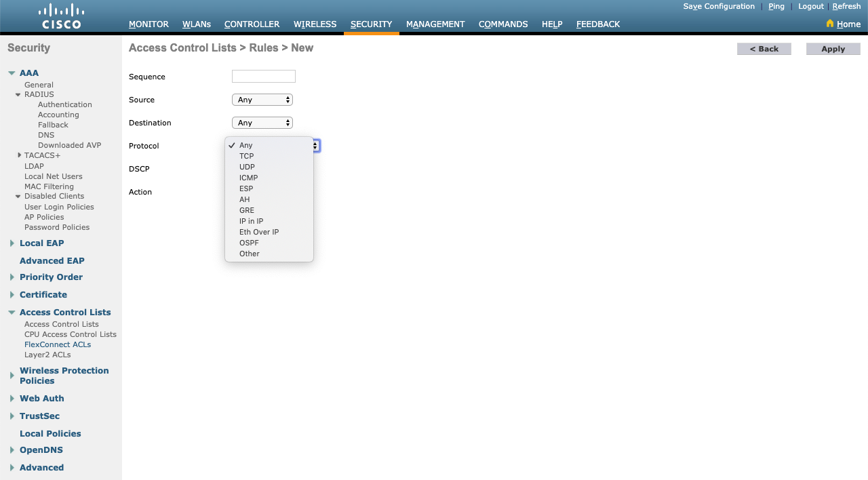
Task: Select TCP from the Protocol list
Action: point(246,156)
